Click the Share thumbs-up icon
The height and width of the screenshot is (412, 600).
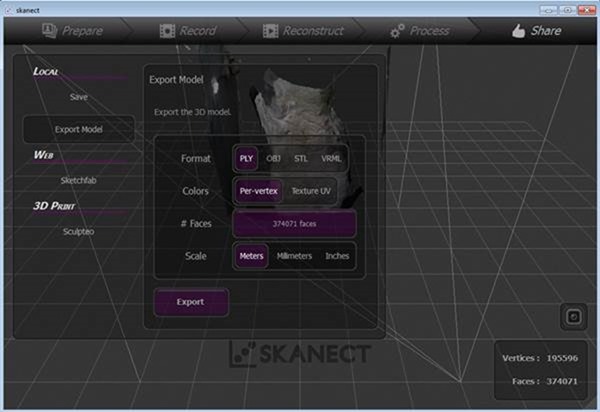pyautogui.click(x=518, y=31)
